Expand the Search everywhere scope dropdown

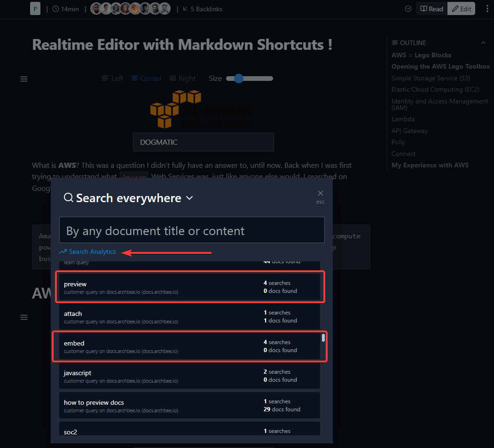[x=189, y=198]
